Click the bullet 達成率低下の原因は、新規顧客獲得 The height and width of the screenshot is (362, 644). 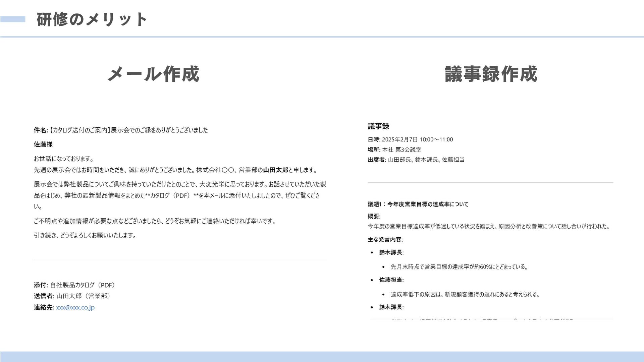465,294
